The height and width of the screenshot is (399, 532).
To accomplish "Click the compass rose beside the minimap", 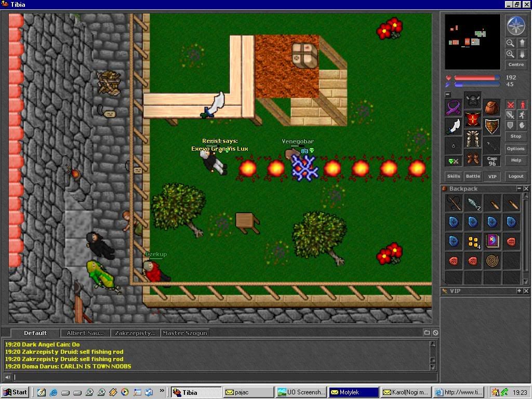I will [516, 26].
